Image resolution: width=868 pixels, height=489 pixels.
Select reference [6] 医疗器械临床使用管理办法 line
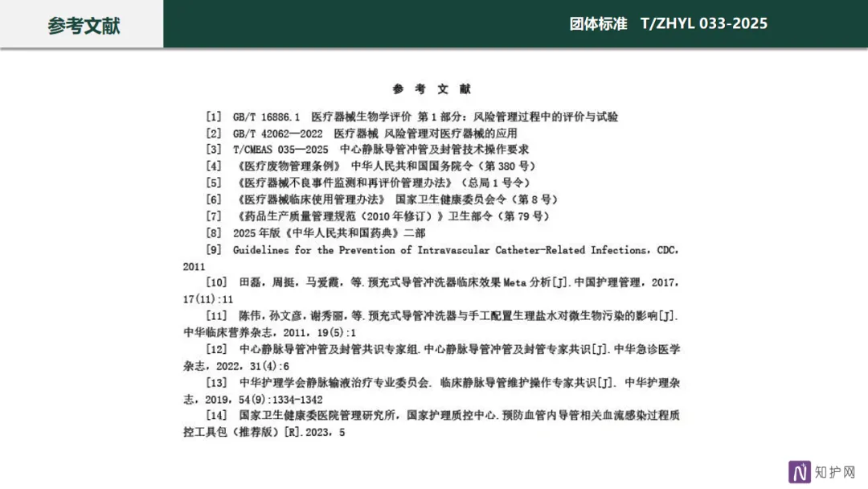coord(382,199)
